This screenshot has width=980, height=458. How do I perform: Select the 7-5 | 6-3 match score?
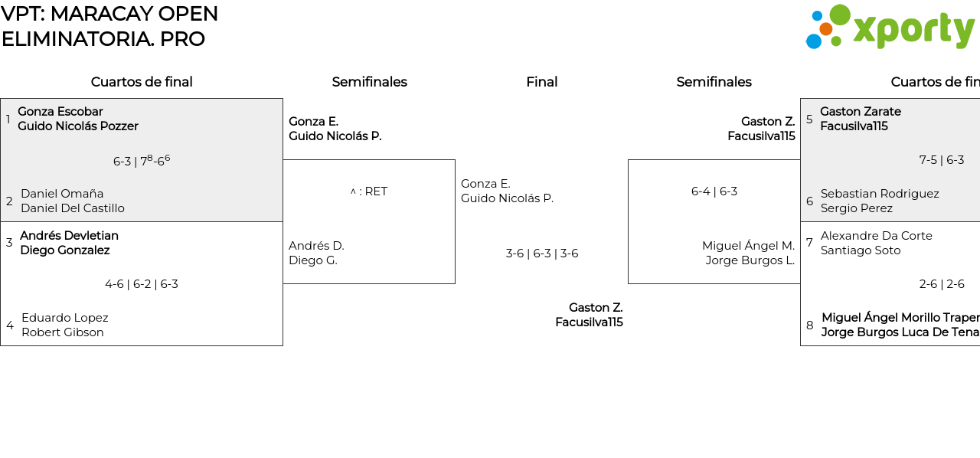941,160
